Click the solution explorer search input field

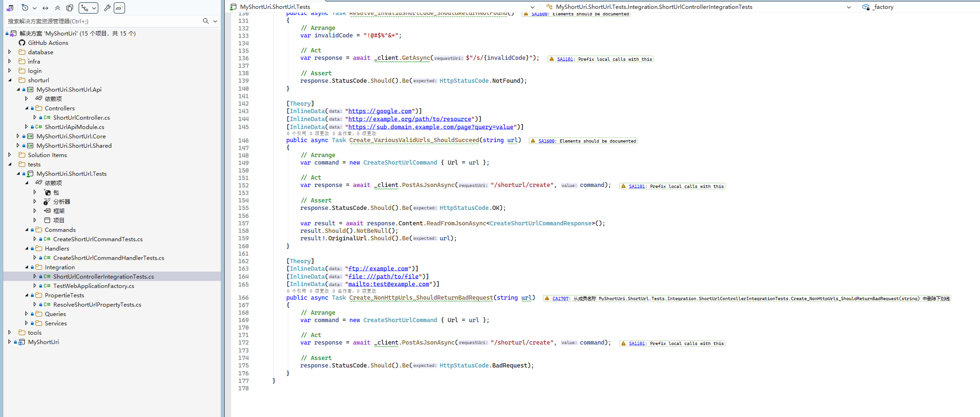pyautogui.click(x=103, y=21)
